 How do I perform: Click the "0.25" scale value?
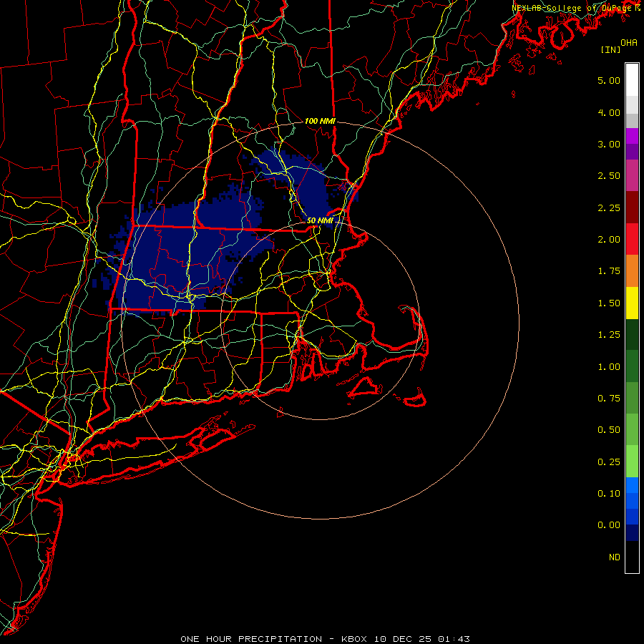(609, 462)
